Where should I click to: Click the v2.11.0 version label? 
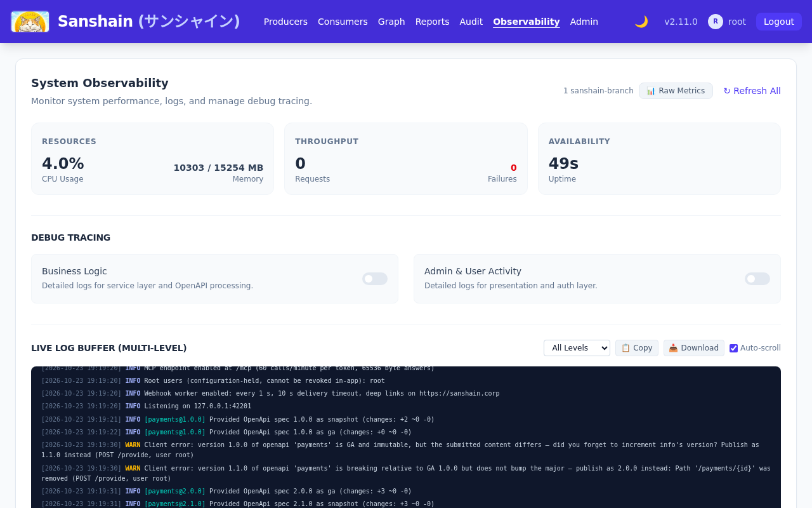tap(681, 22)
